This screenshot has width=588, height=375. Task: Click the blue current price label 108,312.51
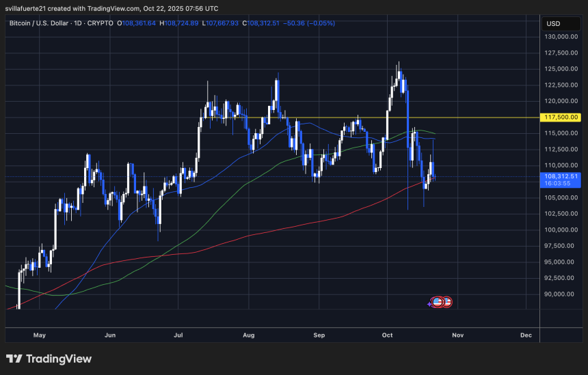click(x=561, y=176)
